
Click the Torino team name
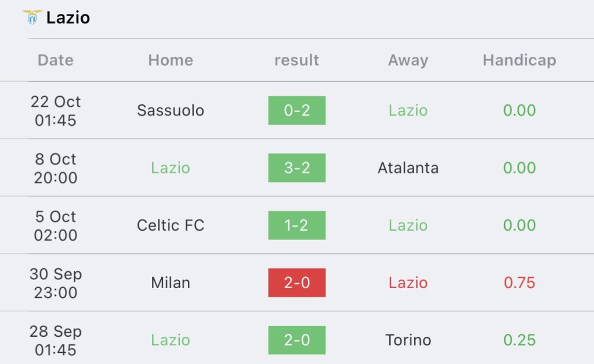[408, 340]
